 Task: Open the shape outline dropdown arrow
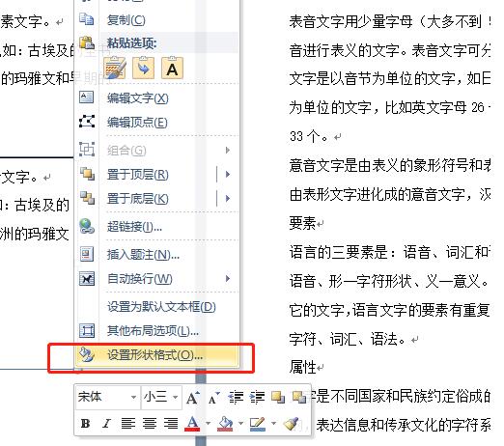[x=273, y=424]
